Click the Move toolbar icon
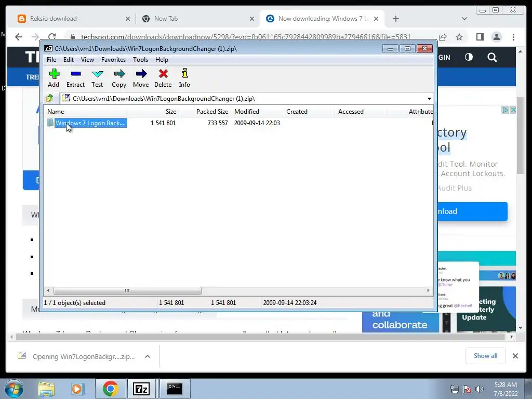This screenshot has height=399, width=532. pos(141,78)
